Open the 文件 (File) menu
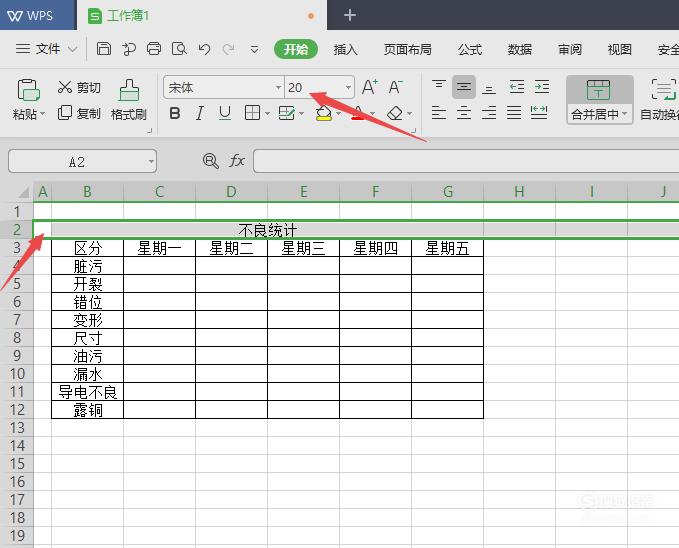679x548 pixels. (46, 49)
